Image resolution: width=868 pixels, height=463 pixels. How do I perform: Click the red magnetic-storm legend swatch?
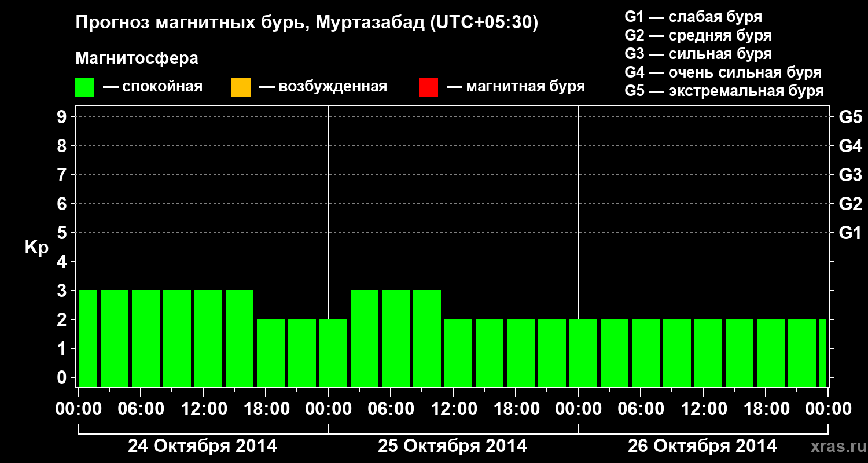(428, 87)
